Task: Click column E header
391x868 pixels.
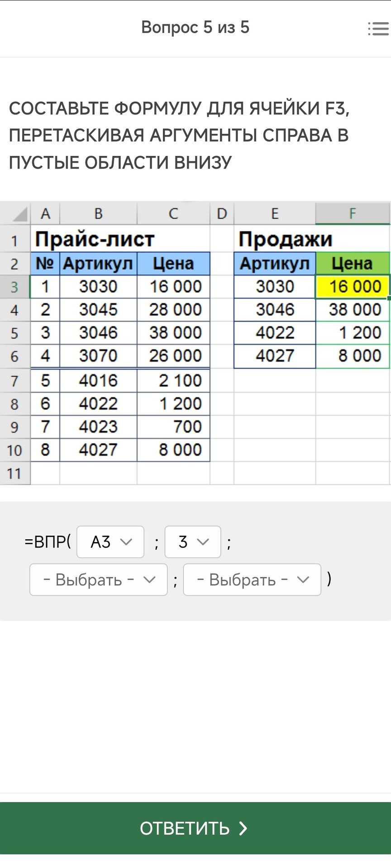Action: pyautogui.click(x=275, y=213)
